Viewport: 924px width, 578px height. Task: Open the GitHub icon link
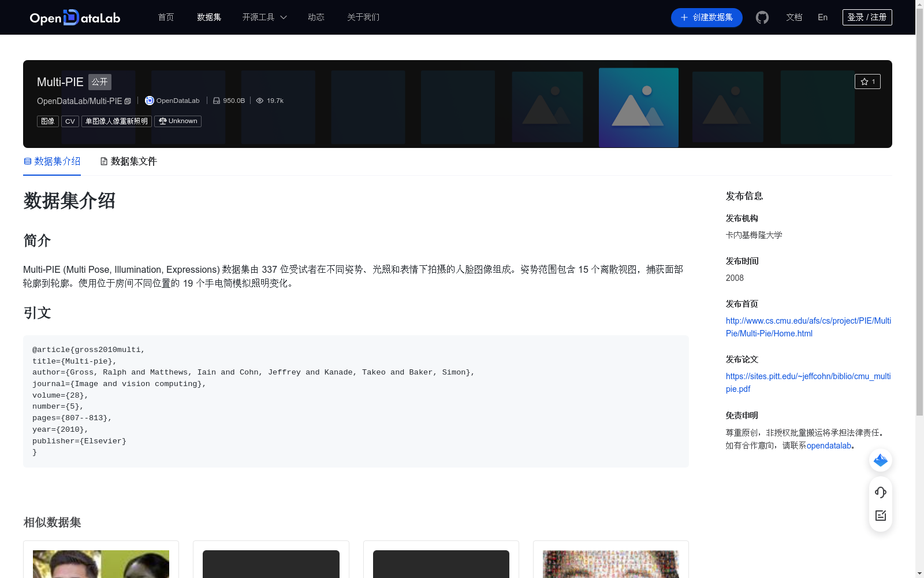[x=762, y=17]
